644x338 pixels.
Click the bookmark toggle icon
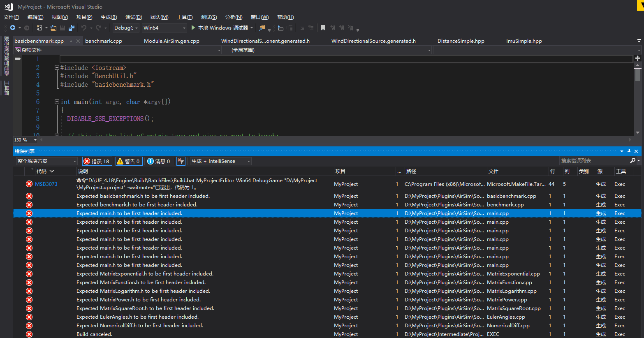[x=323, y=28]
